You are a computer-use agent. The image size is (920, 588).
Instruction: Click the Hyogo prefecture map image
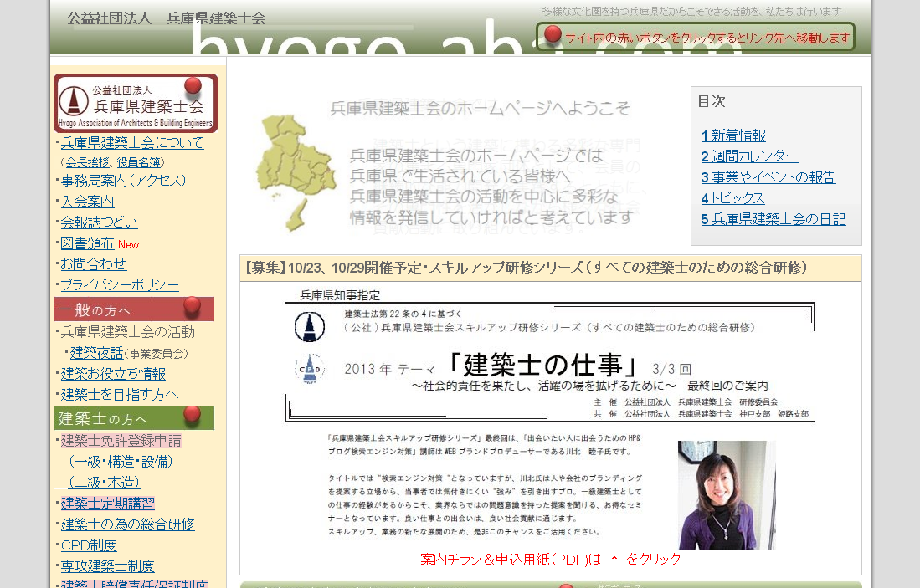[296, 172]
